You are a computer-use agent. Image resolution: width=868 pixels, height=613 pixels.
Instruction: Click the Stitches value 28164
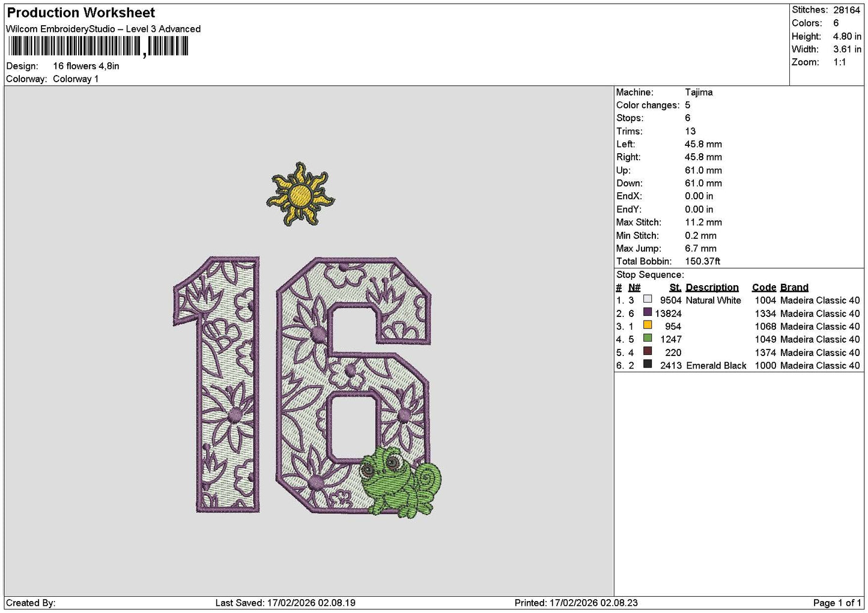coord(847,10)
